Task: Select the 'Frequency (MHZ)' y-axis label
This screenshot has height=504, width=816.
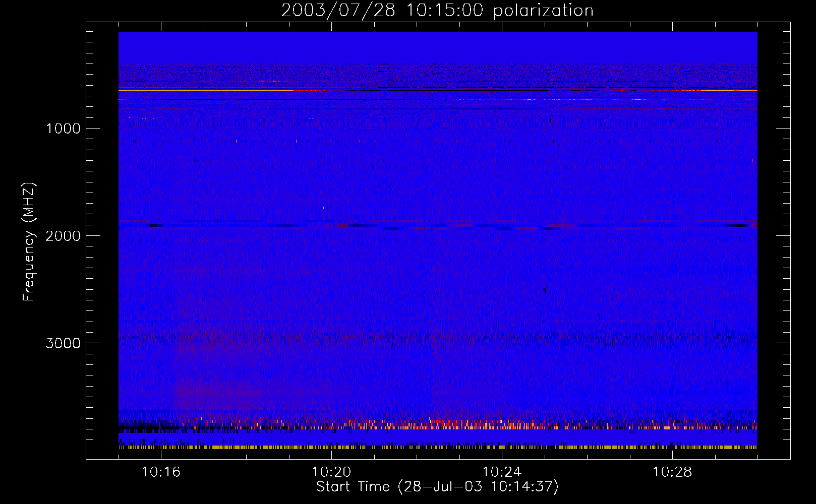Action: (x=29, y=242)
